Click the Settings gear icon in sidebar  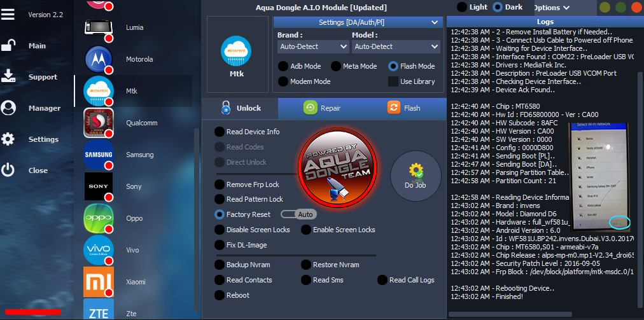click(x=8, y=139)
